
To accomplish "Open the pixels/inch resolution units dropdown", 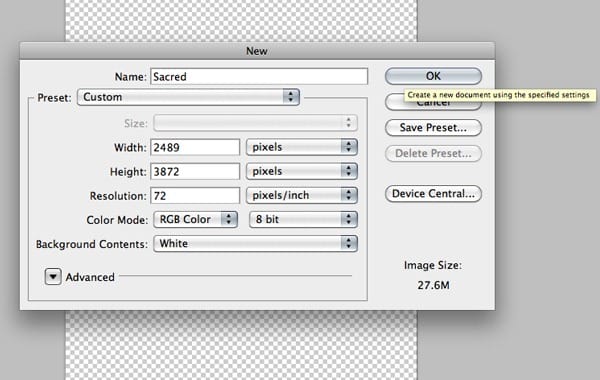I will coord(302,196).
